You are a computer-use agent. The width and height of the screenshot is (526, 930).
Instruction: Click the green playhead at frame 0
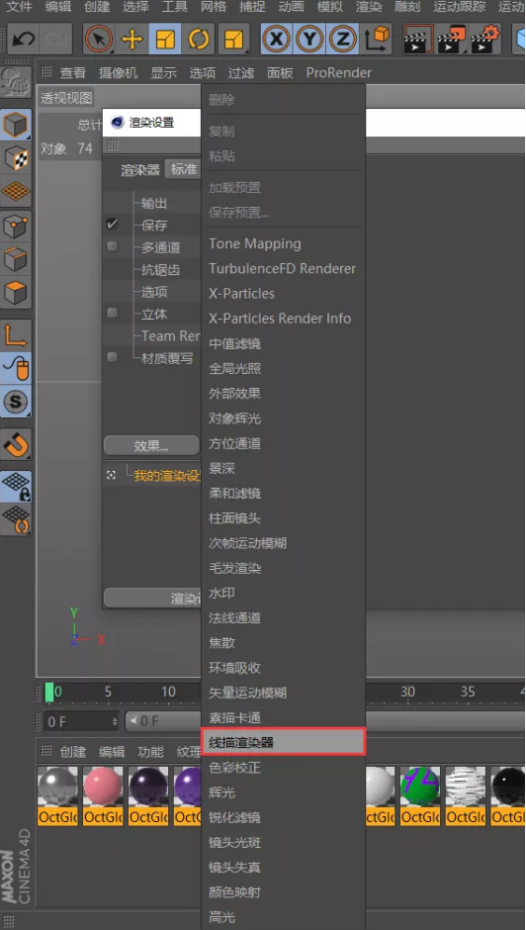(x=49, y=692)
